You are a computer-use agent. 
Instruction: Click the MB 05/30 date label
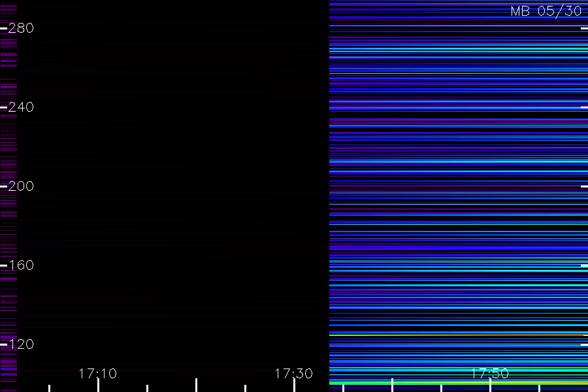(546, 11)
